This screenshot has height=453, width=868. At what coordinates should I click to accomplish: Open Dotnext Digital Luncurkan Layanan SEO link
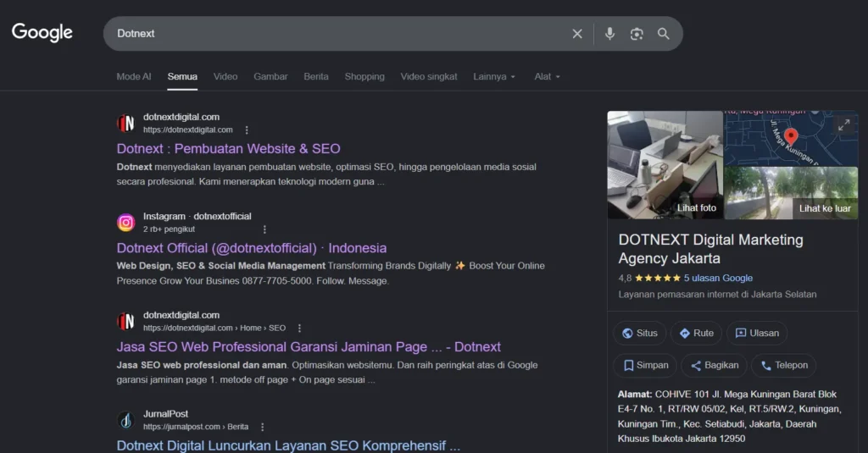click(x=288, y=445)
